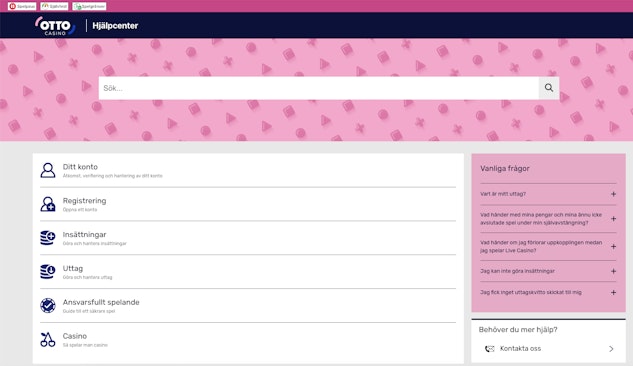The height and width of the screenshot is (366, 633).
Task: Click the Insättningar coins icon
Action: [48, 238]
